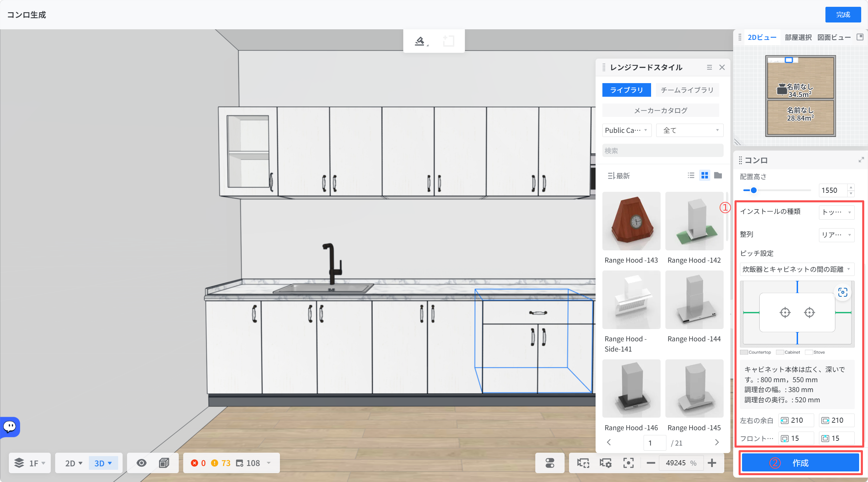
Task: Open the Public Ca… catalog dropdown
Action: pyautogui.click(x=627, y=130)
